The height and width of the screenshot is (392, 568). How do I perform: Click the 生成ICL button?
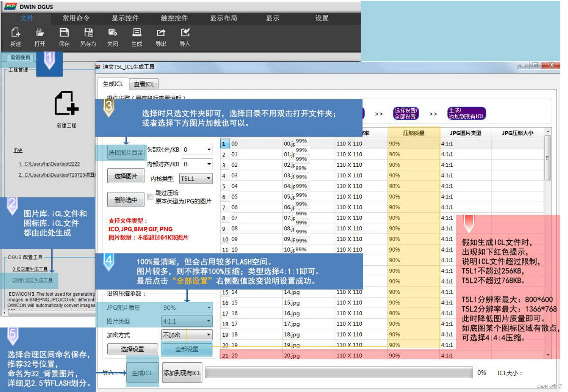click(142, 373)
